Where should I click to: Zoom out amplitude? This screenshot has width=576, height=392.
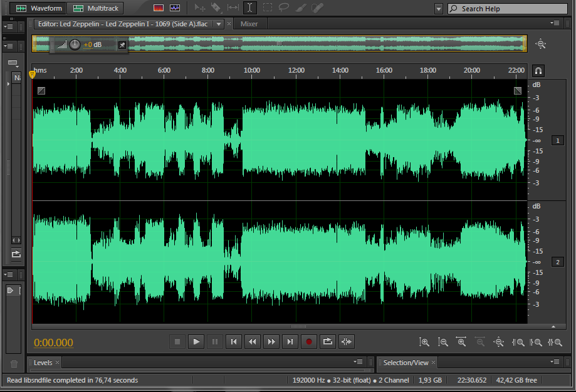pyautogui.click(x=442, y=342)
